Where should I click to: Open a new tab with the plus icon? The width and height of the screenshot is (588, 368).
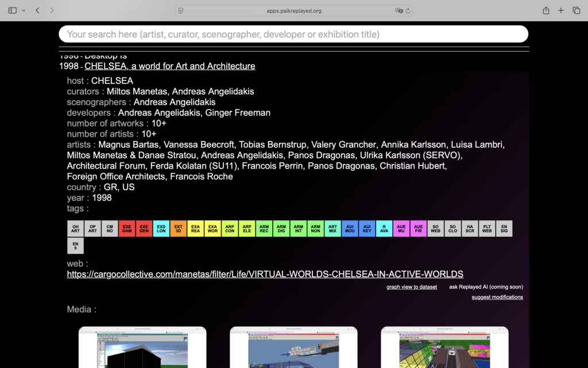(x=561, y=10)
